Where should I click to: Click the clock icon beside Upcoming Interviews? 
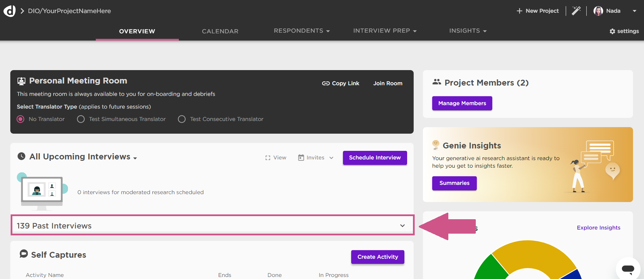point(21,156)
